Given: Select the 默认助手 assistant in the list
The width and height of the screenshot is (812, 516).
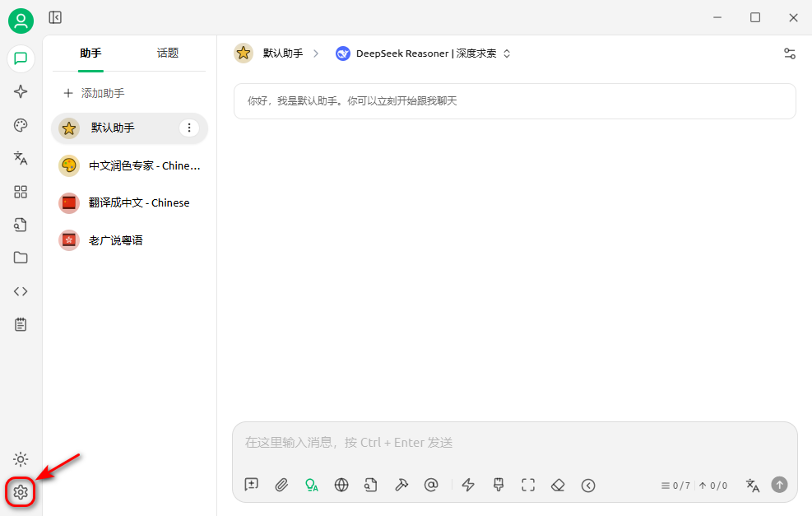Looking at the screenshot, I should click(129, 128).
